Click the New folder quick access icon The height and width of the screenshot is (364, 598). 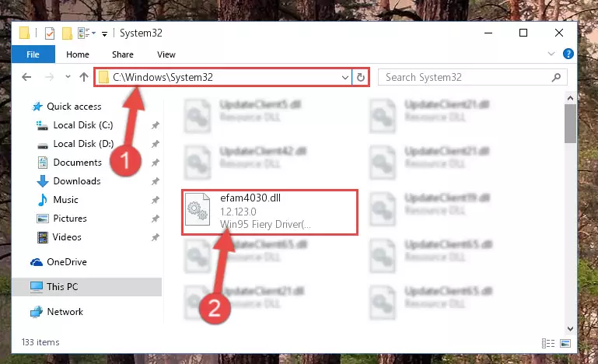[x=67, y=33]
